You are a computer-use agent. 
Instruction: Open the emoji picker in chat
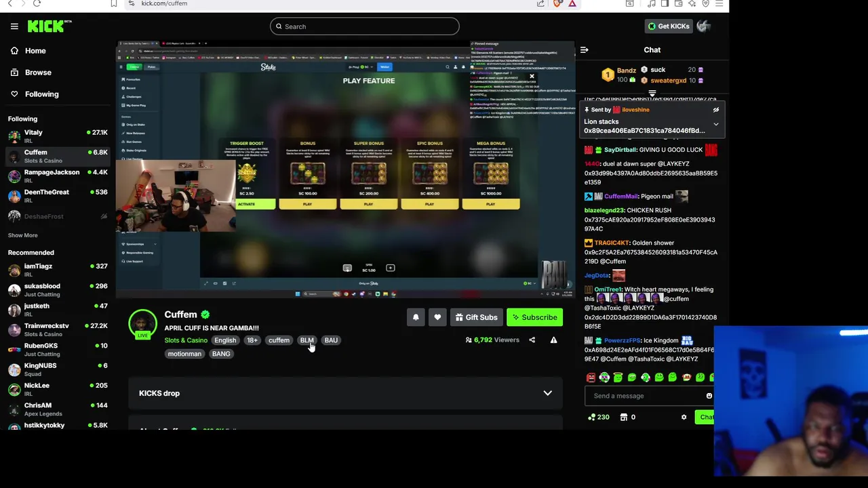pos(709,396)
